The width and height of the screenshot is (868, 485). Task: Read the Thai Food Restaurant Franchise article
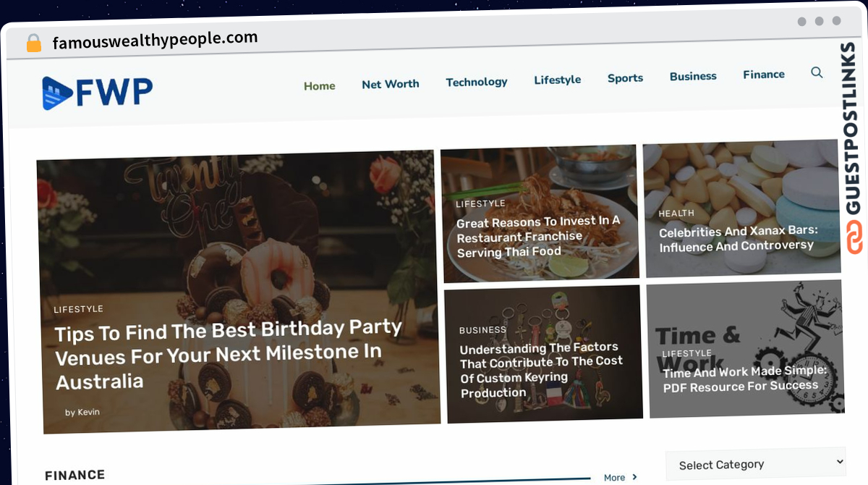click(x=539, y=236)
